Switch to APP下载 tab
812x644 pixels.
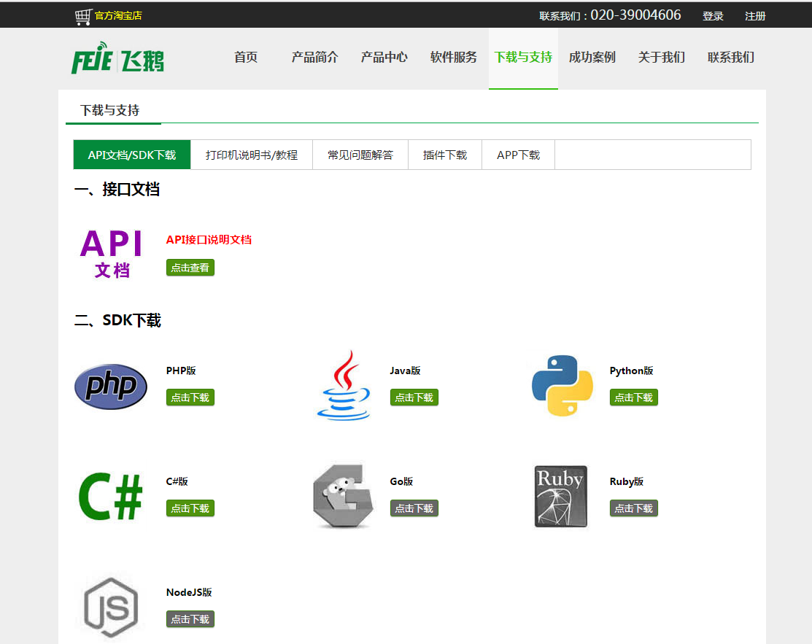pyautogui.click(x=519, y=155)
